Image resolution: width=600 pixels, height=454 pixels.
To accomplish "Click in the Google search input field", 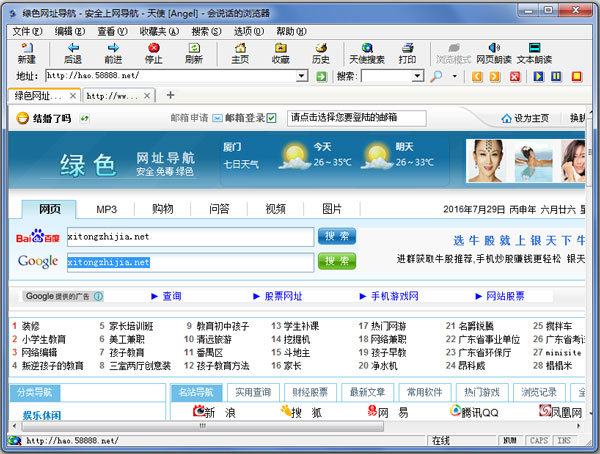I will click(x=191, y=262).
